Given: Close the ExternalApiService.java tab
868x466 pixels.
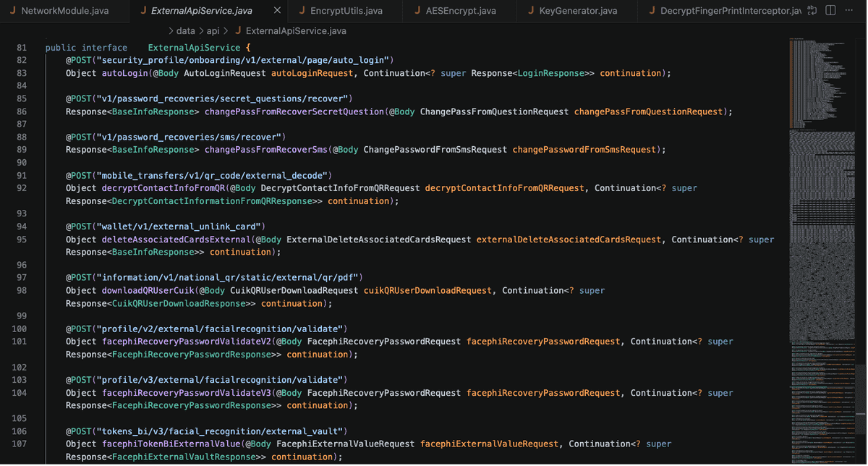Looking at the screenshot, I should [x=277, y=11].
